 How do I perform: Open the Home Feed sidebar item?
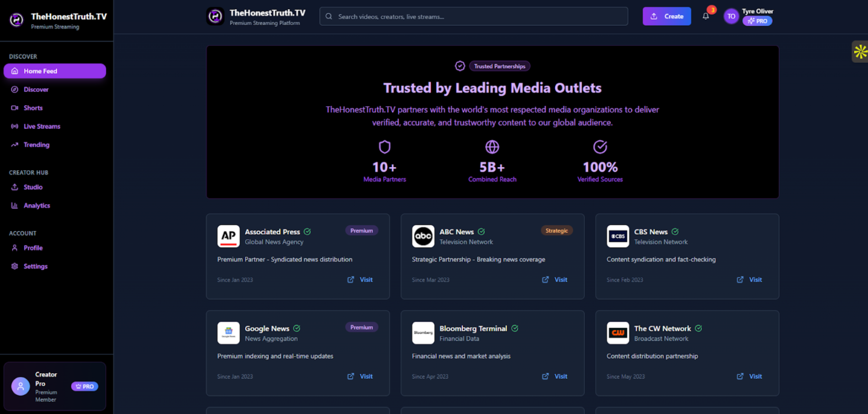point(55,71)
